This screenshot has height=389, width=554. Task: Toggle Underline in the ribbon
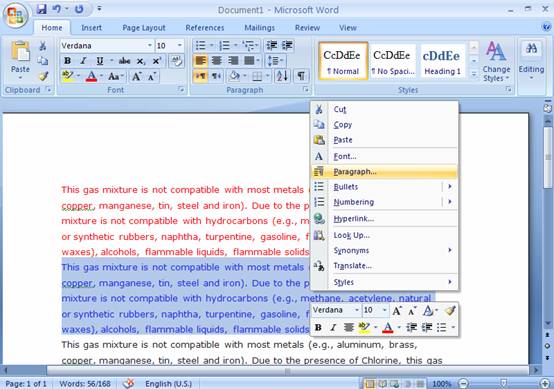100,61
